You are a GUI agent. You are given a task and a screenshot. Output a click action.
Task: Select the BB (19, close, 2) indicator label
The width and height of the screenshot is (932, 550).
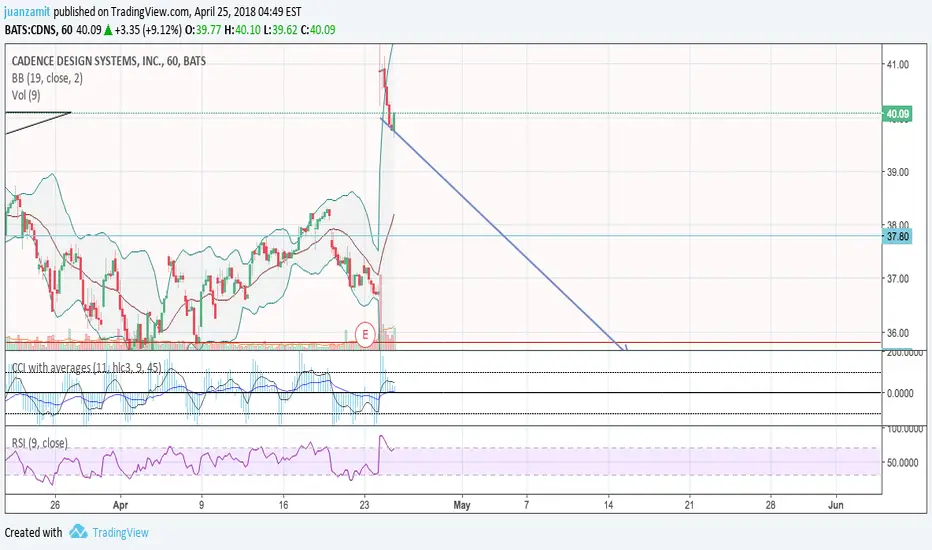pyautogui.click(x=47, y=78)
